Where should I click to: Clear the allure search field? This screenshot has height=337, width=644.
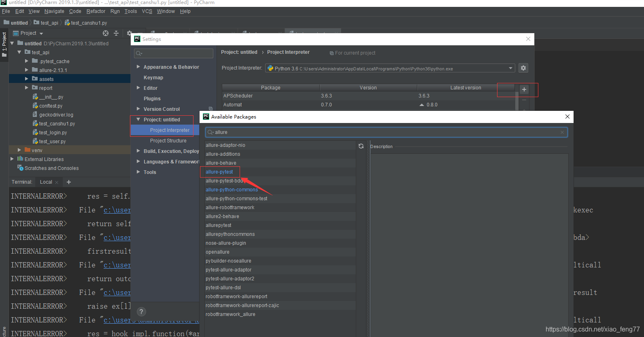(562, 132)
